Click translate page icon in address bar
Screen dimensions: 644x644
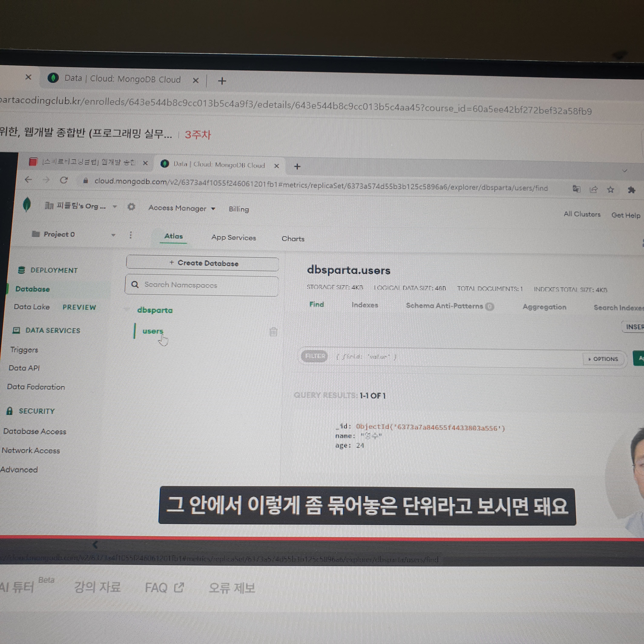pos(576,189)
